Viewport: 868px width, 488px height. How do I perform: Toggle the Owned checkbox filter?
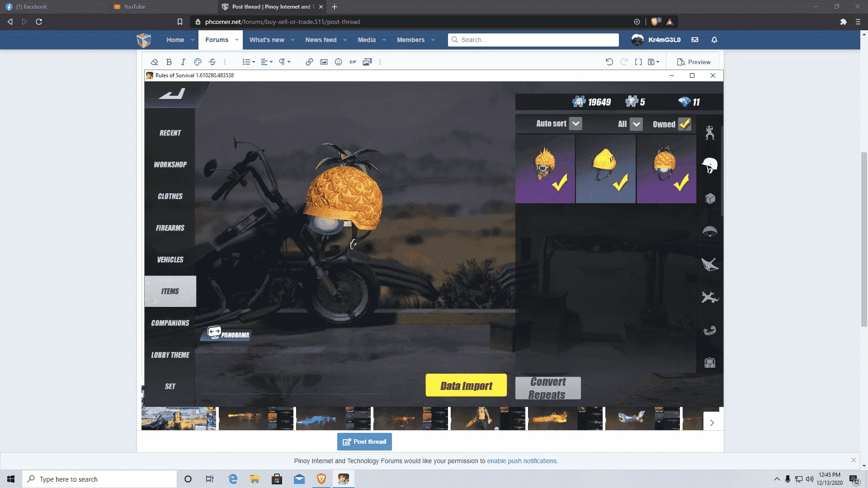(684, 124)
